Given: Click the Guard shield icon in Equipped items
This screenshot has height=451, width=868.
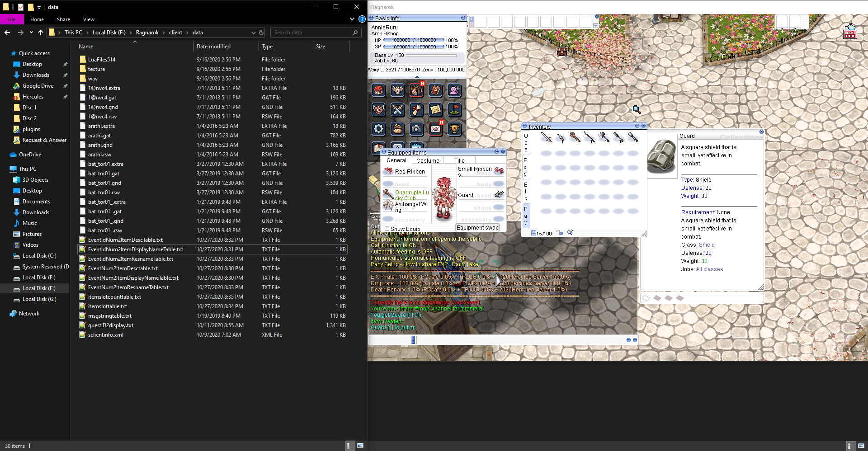Looking at the screenshot, I should (499, 194).
